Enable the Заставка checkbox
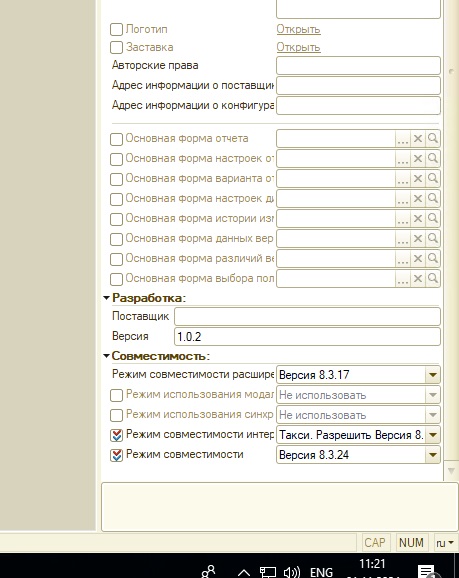Image resolution: width=459 pixels, height=578 pixels. coord(117,48)
